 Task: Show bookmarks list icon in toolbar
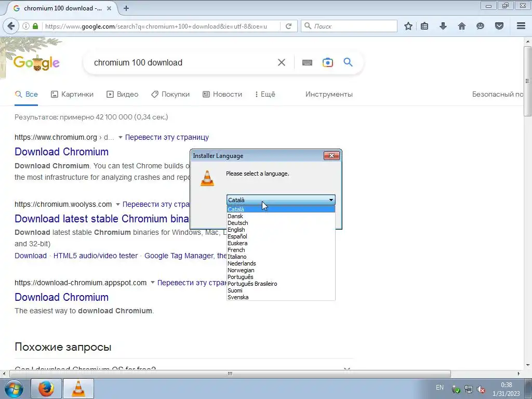click(424, 26)
